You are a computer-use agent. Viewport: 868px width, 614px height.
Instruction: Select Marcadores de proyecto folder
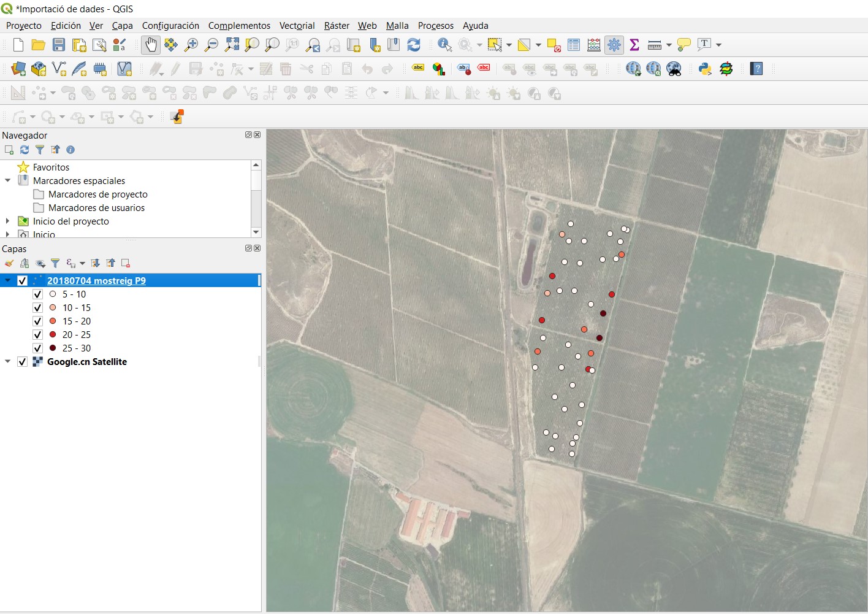pyautogui.click(x=98, y=194)
